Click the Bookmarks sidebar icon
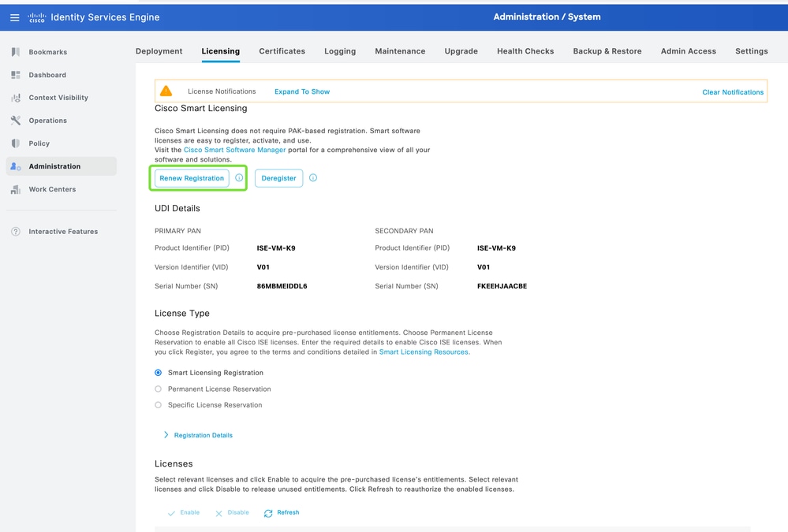The width and height of the screenshot is (788, 532). point(15,52)
